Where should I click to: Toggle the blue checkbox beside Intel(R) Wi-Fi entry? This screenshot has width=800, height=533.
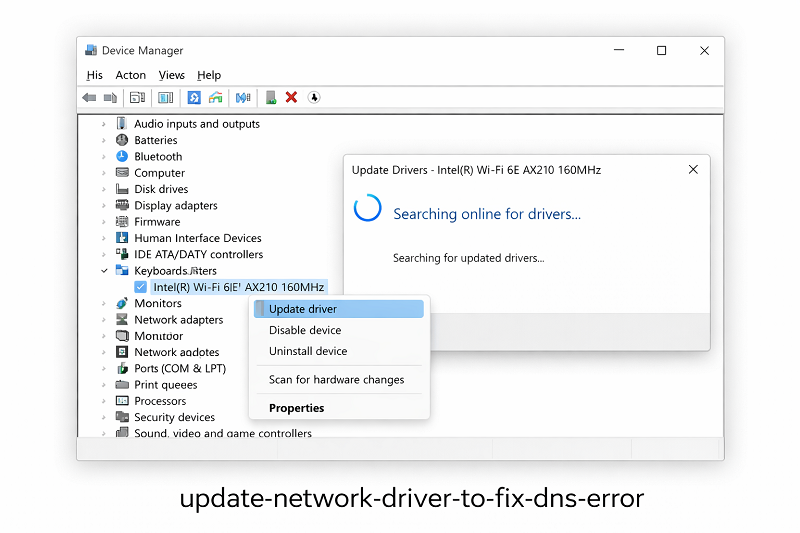(x=140, y=287)
